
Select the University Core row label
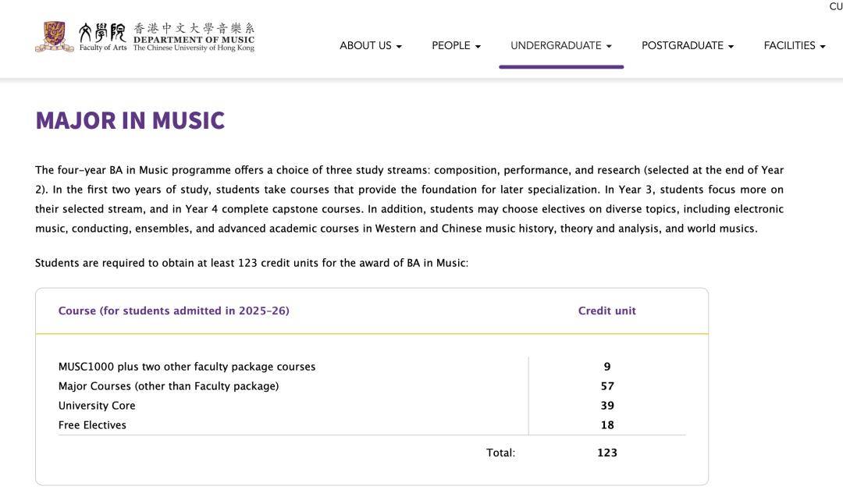click(x=97, y=406)
